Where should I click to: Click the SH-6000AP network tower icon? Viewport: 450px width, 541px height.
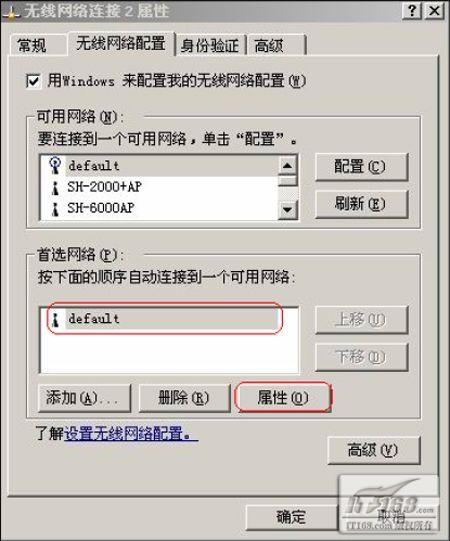pos(55,209)
